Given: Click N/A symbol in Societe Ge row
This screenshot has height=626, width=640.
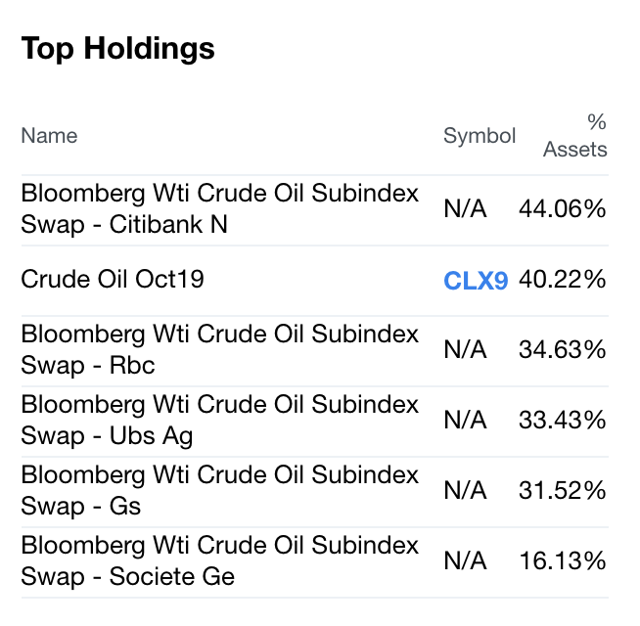Looking at the screenshot, I should [465, 561].
